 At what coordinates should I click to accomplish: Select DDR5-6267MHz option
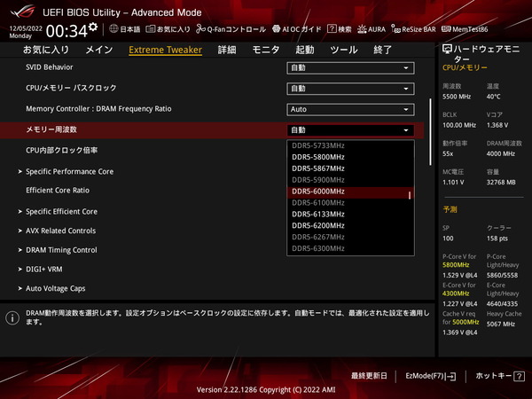point(350,237)
